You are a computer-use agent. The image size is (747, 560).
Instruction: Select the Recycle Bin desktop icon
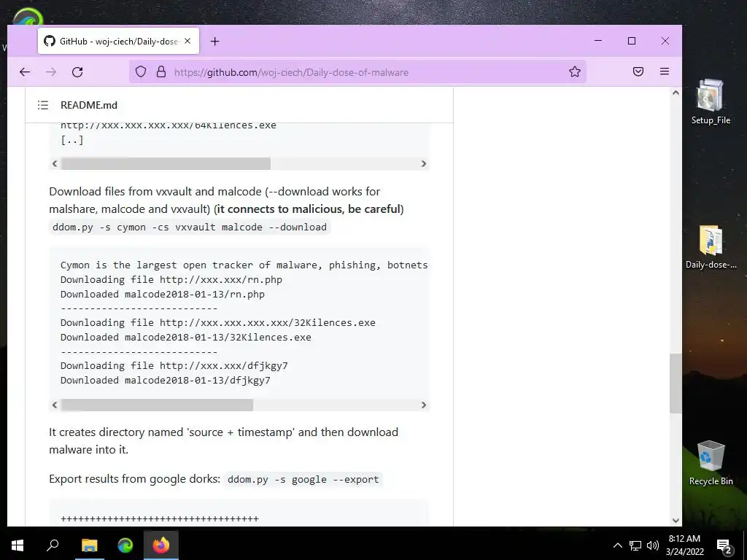711,463
